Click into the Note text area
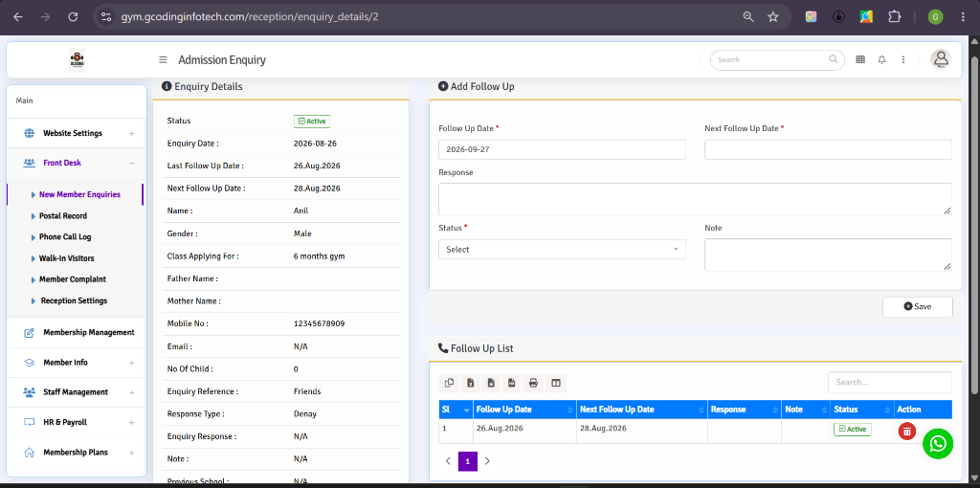This screenshot has width=980, height=488. [x=828, y=255]
